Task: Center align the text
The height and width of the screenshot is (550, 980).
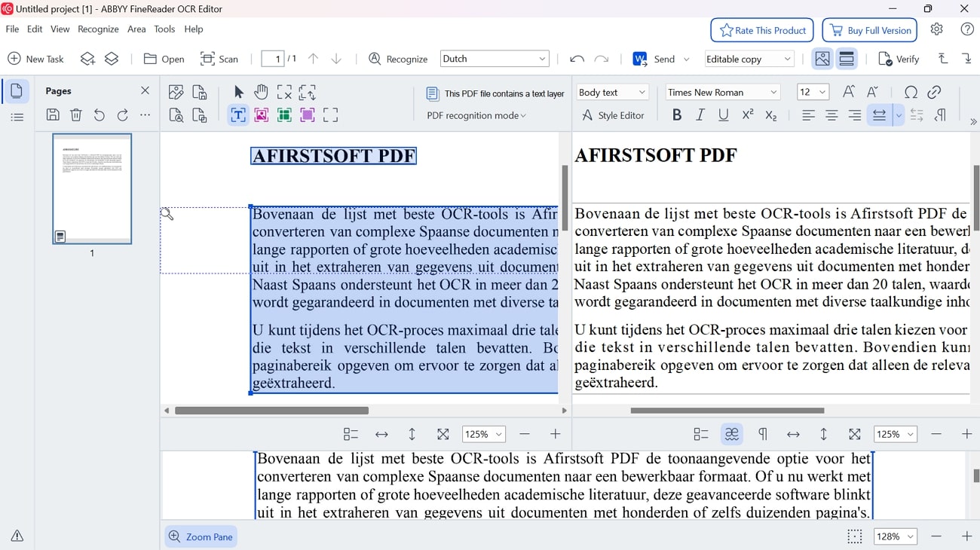Action: (x=831, y=115)
